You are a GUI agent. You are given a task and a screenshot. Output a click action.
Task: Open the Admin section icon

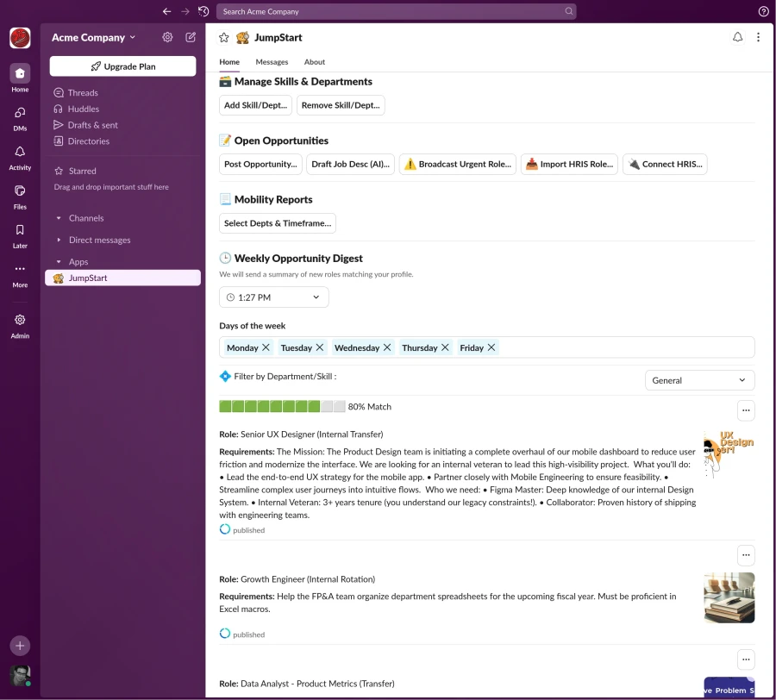19,320
